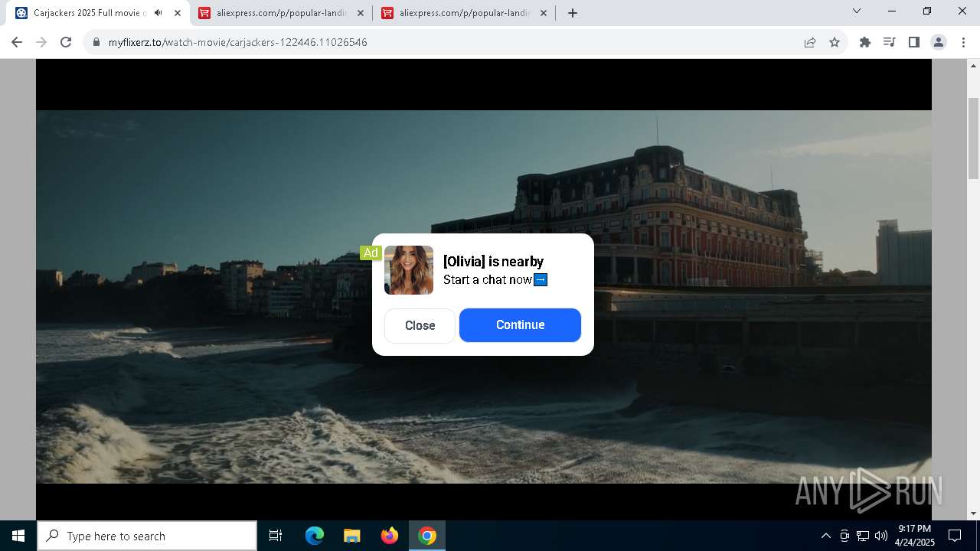Screen dimensions: 980x551
Task: Click the movie video player area
Action: click(x=484, y=289)
